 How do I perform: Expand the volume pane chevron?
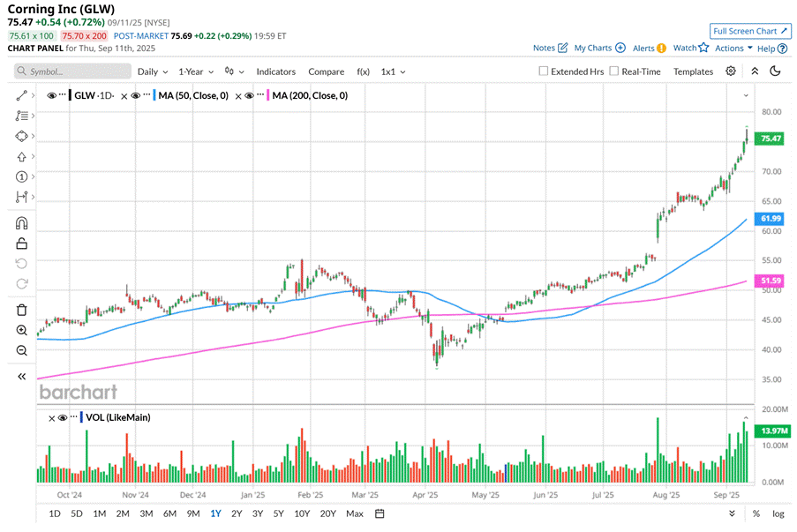[x=746, y=418]
